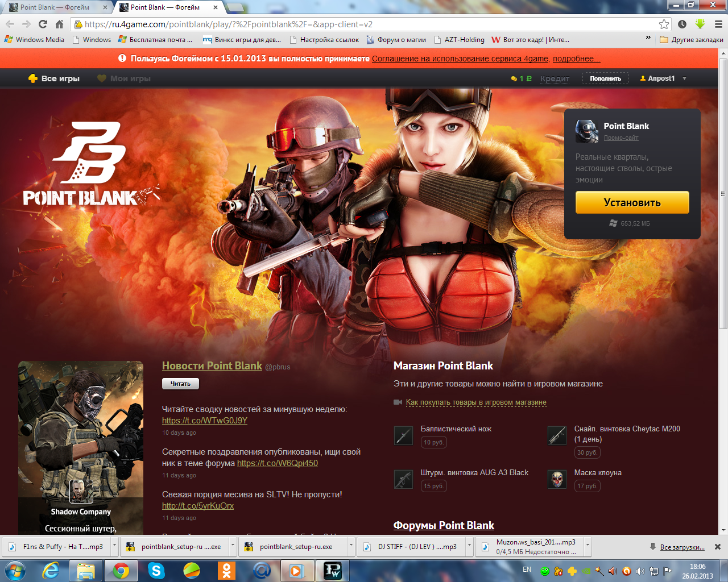Open the Все игры menu
Image resolution: width=728 pixels, height=582 pixels.
click(54, 78)
